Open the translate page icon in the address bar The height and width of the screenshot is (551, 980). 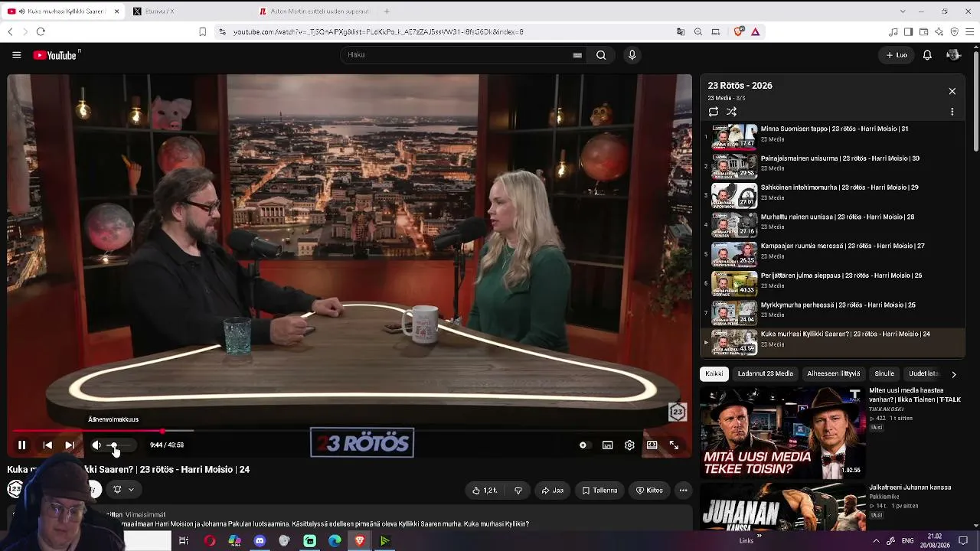(x=681, y=31)
